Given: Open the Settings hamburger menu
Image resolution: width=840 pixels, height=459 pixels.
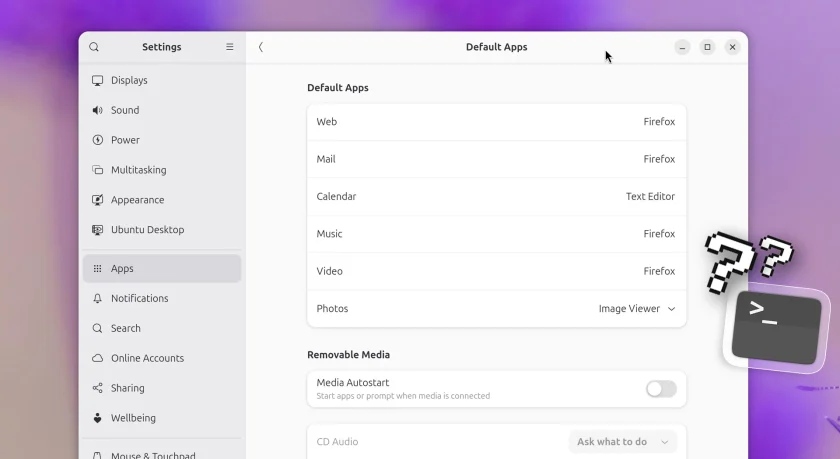Looking at the screenshot, I should pyautogui.click(x=229, y=47).
